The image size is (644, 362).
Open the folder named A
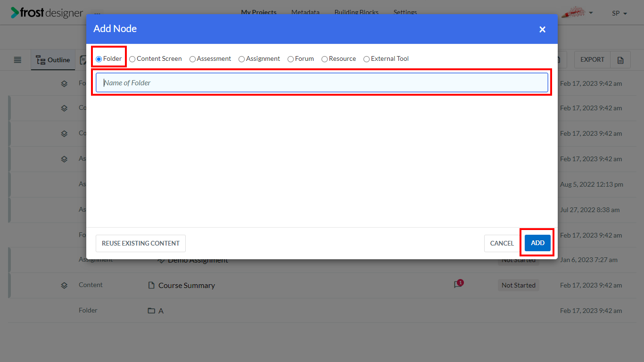tap(161, 311)
